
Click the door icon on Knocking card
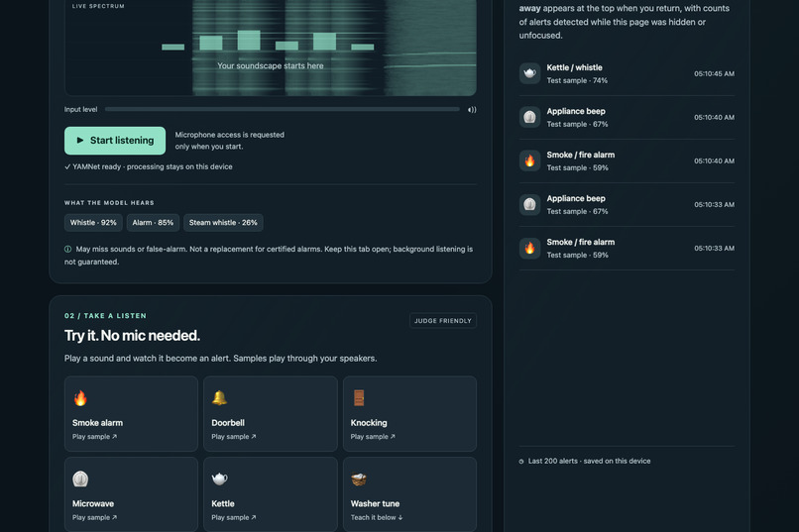pos(359,398)
